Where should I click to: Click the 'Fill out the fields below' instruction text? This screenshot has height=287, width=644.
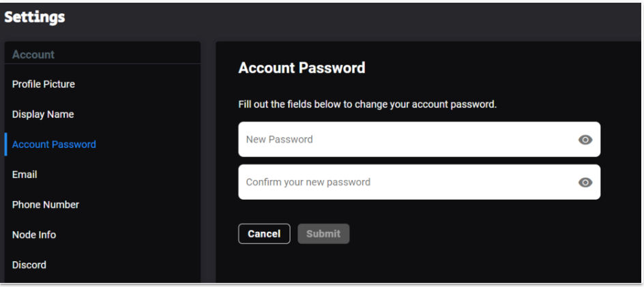click(x=368, y=104)
